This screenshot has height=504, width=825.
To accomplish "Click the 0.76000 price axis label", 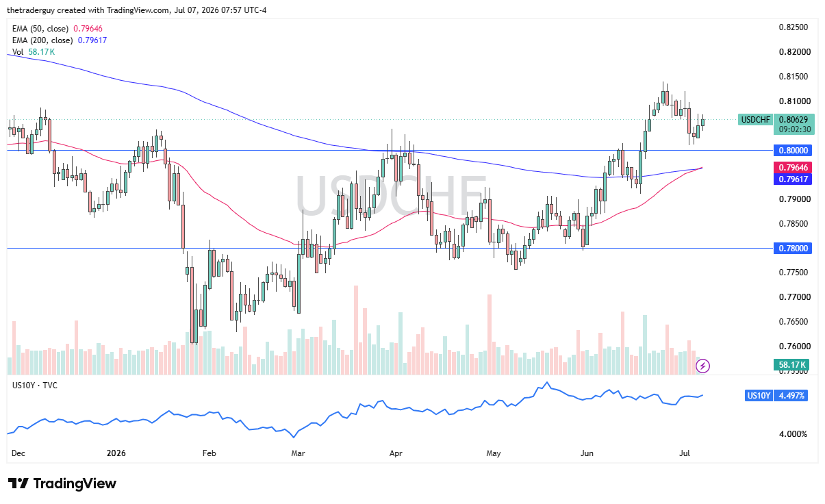I will pyautogui.click(x=794, y=346).
